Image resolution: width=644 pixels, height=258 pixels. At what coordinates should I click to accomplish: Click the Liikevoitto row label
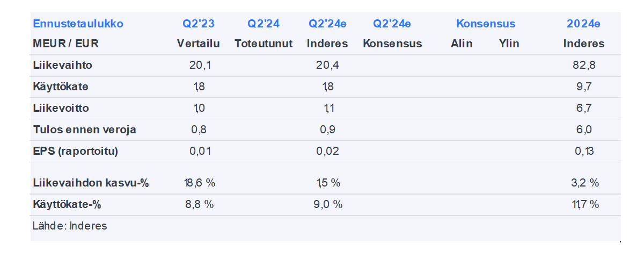[61, 108]
